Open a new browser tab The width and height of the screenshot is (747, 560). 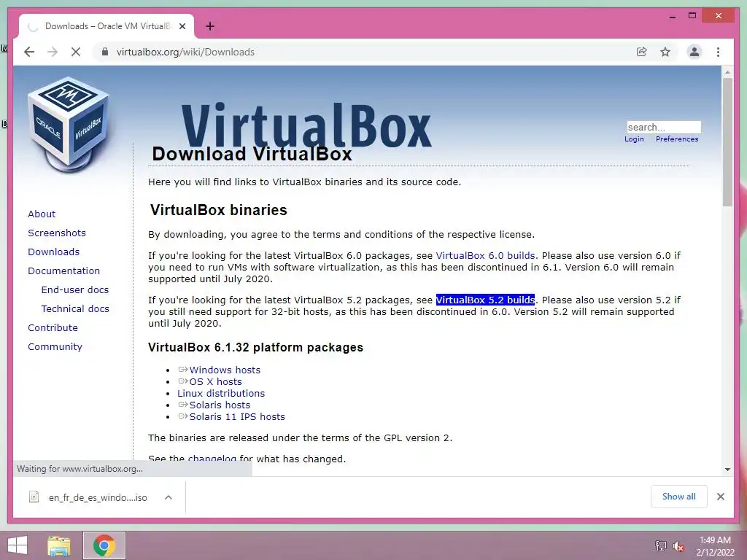pos(209,26)
